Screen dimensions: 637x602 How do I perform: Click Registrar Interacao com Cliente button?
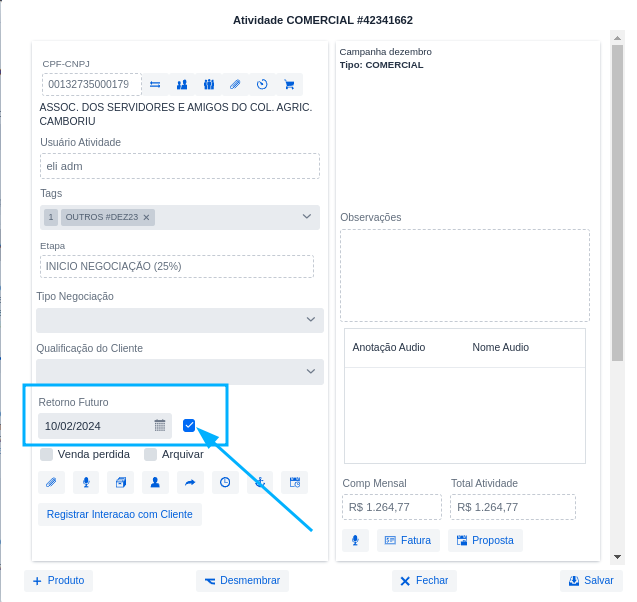pyautogui.click(x=120, y=514)
